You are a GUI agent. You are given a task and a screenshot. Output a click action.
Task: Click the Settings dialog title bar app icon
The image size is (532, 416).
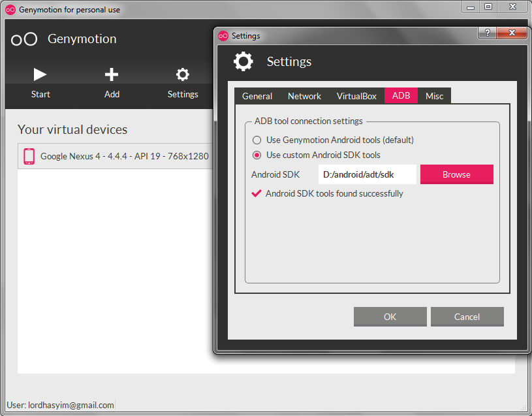click(x=223, y=36)
